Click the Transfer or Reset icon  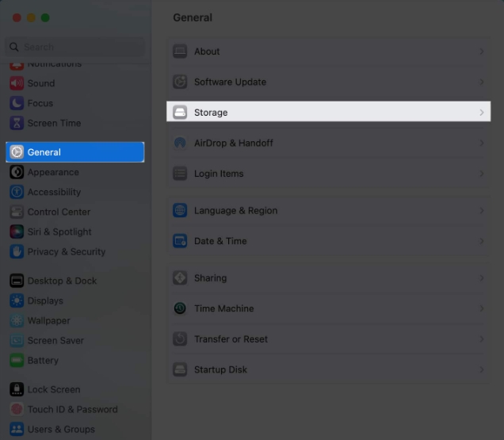(180, 339)
